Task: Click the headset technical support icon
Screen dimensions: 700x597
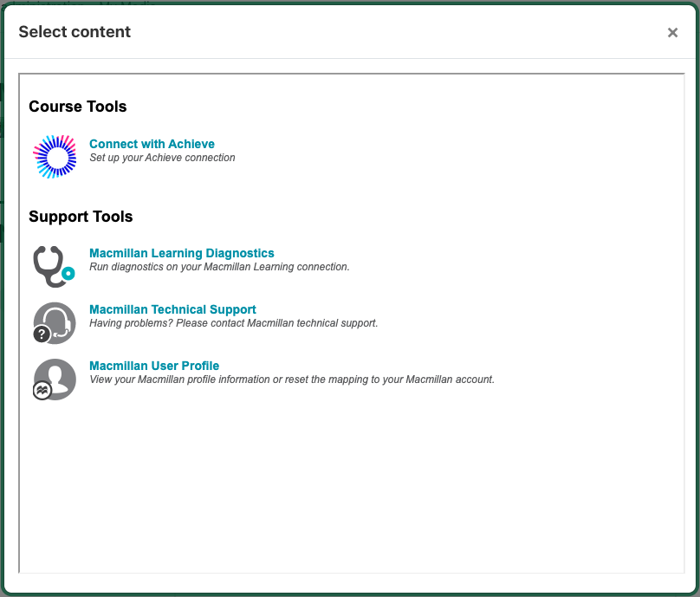Action: 55,321
